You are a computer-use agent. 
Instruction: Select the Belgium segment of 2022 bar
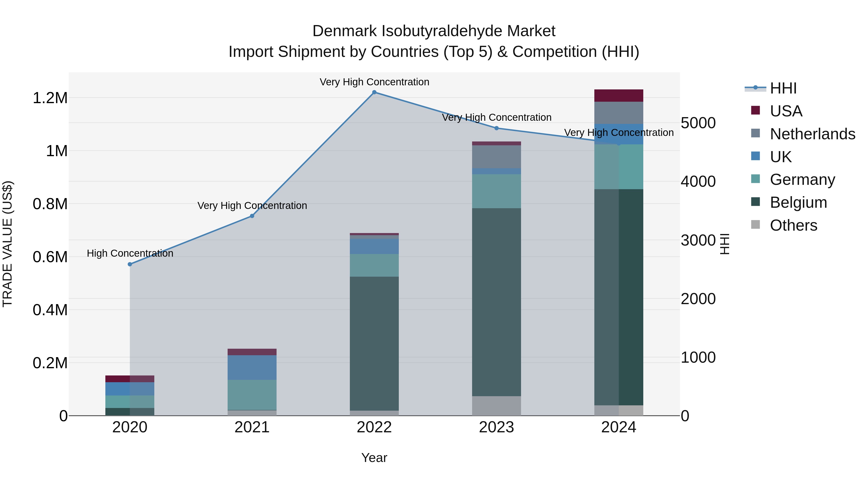coord(374,343)
